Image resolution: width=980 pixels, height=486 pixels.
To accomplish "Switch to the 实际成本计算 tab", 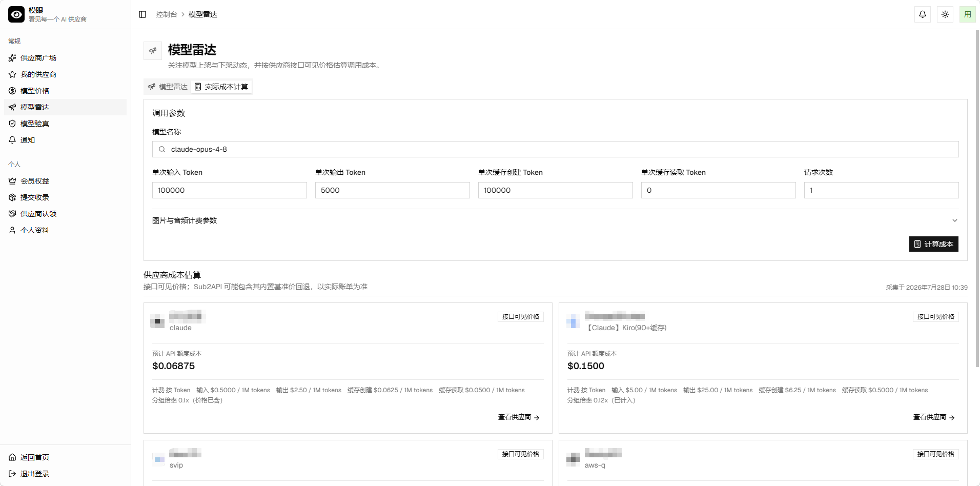I will [221, 87].
